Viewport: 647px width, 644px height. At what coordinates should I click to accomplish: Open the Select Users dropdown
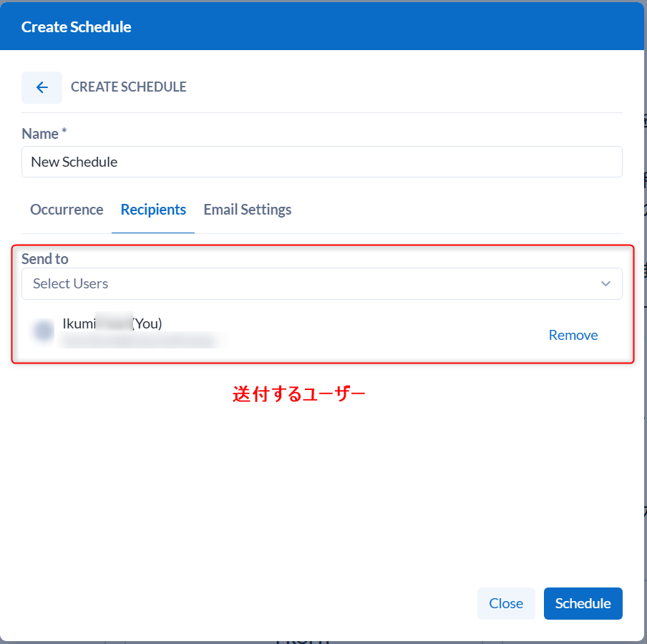coord(322,284)
